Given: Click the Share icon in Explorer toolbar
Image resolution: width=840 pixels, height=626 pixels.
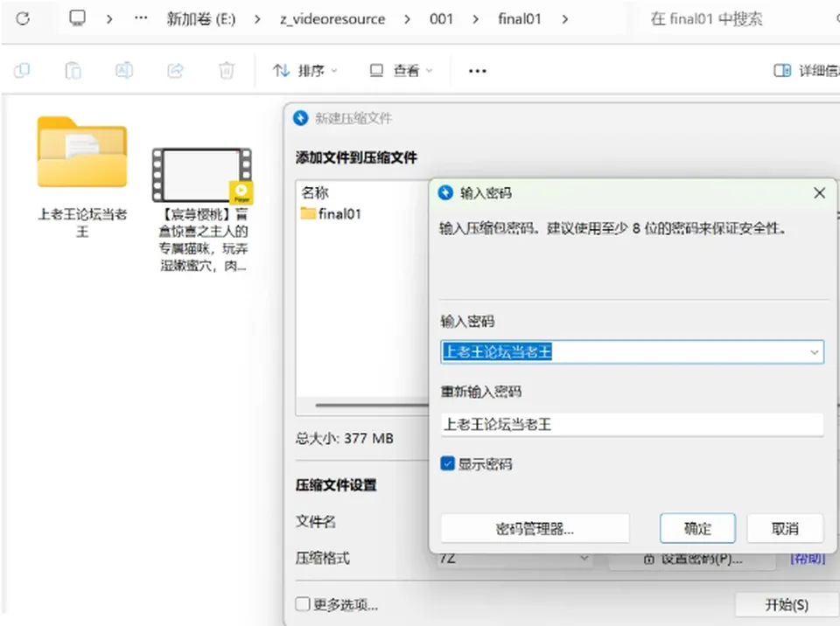Looking at the screenshot, I should (x=175, y=70).
